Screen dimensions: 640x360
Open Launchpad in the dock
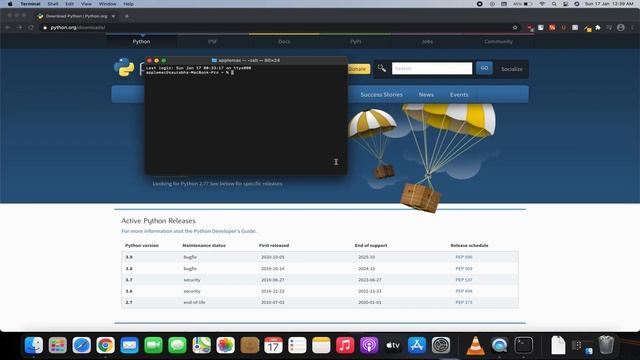pos(58,345)
